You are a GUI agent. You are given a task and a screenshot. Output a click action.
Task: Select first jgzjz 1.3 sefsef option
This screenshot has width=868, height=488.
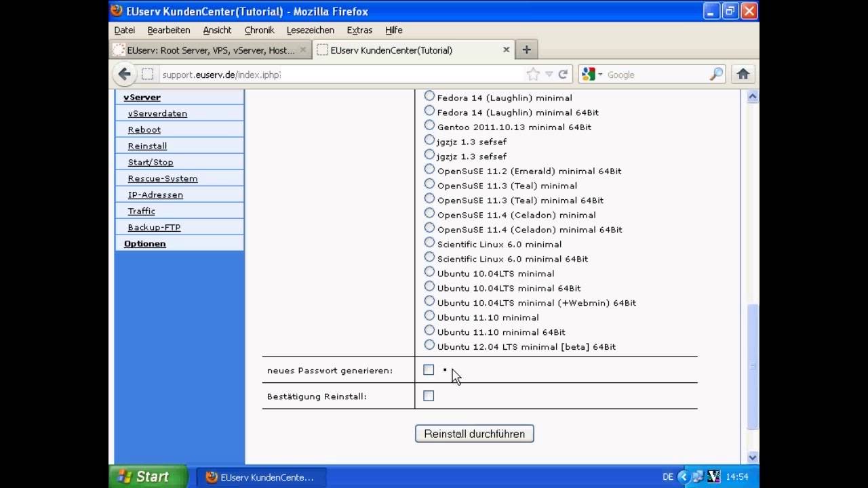coord(429,140)
